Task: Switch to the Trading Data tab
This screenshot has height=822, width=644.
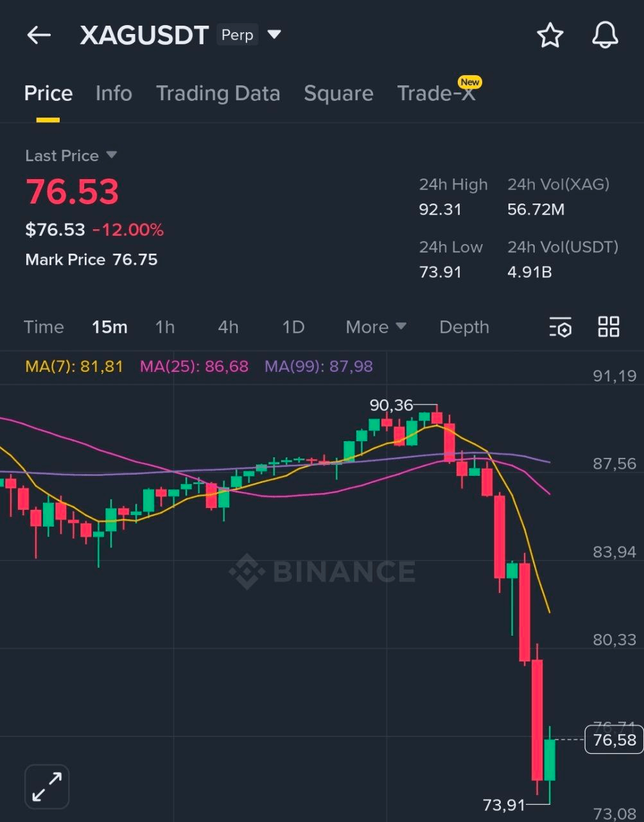Action: (x=218, y=94)
